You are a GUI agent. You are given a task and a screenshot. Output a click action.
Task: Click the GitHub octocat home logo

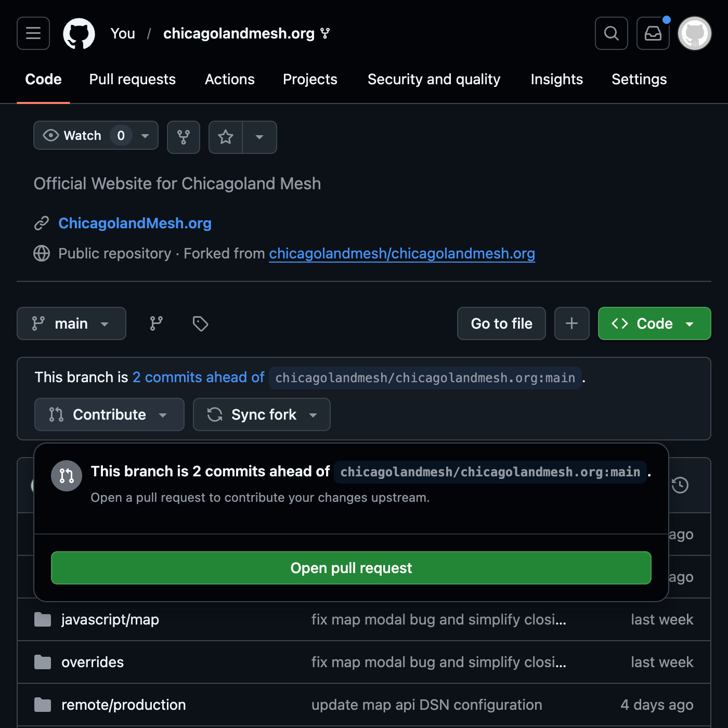pyautogui.click(x=79, y=33)
